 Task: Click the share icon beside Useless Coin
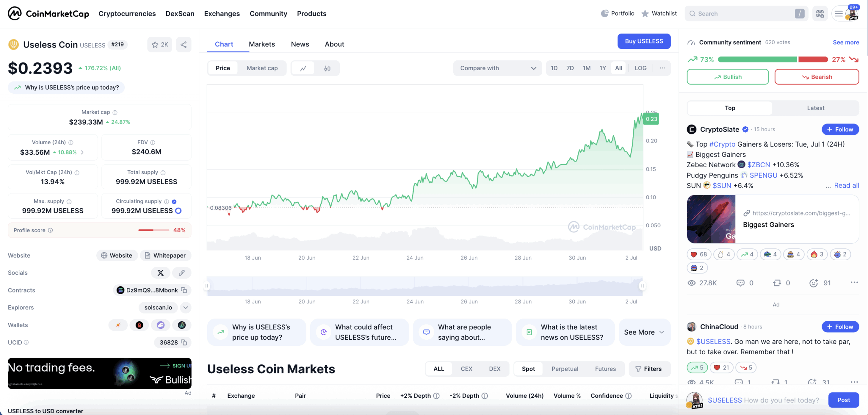(x=183, y=44)
